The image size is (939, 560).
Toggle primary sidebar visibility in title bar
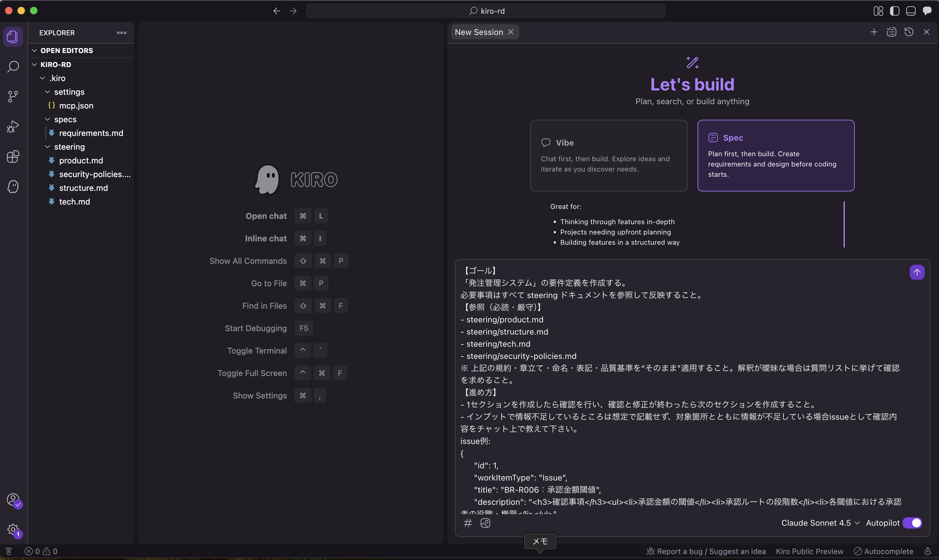point(894,11)
